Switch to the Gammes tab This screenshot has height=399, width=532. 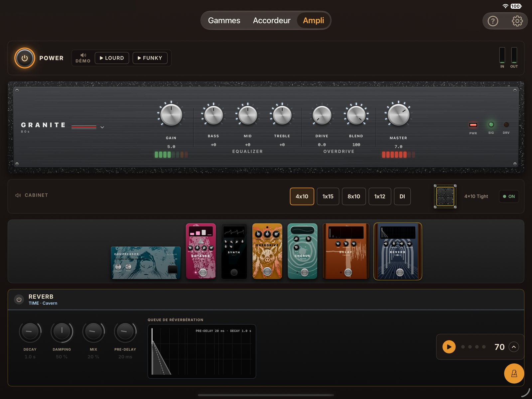[224, 21]
